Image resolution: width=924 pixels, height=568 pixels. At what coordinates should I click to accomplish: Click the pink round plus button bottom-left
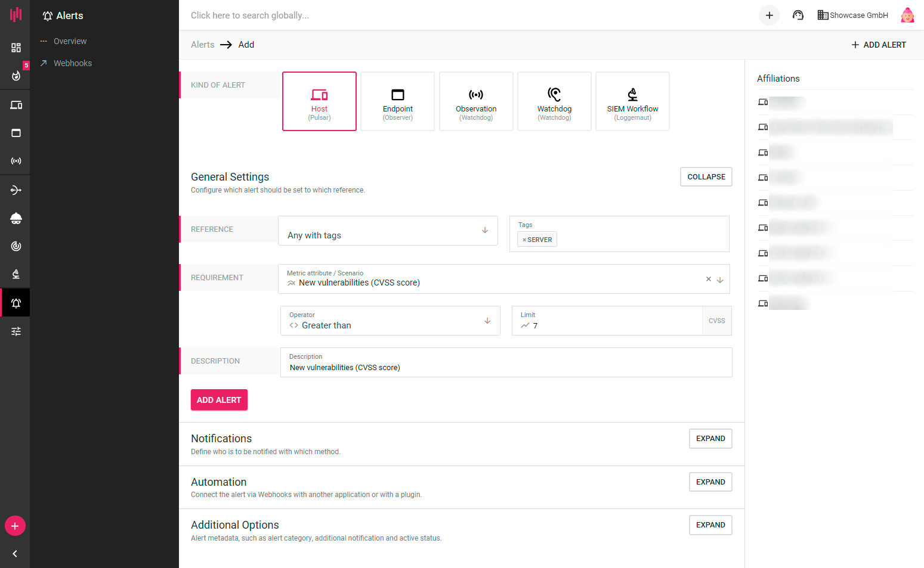click(x=15, y=526)
